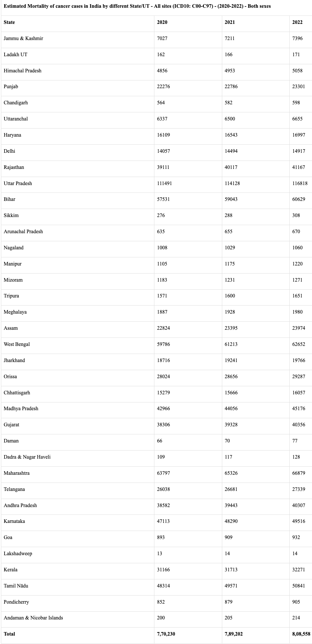
Task: Click Punjab's 2020 value 22276
Action: pos(163,87)
